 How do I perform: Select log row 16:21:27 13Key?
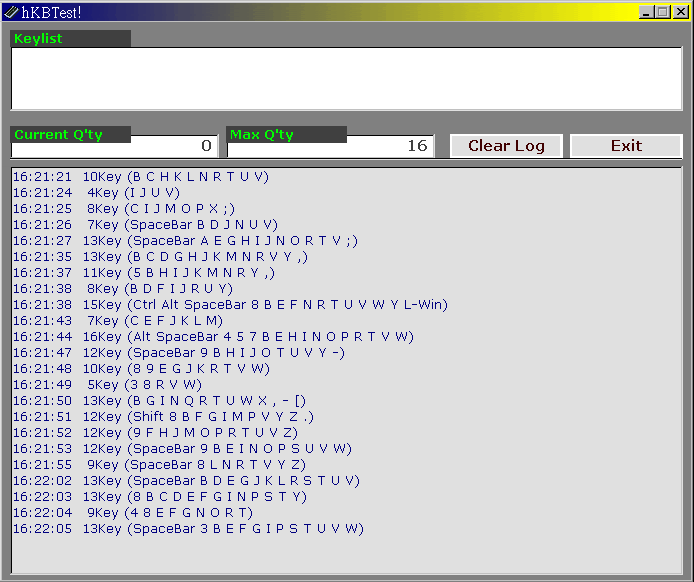tap(185, 240)
